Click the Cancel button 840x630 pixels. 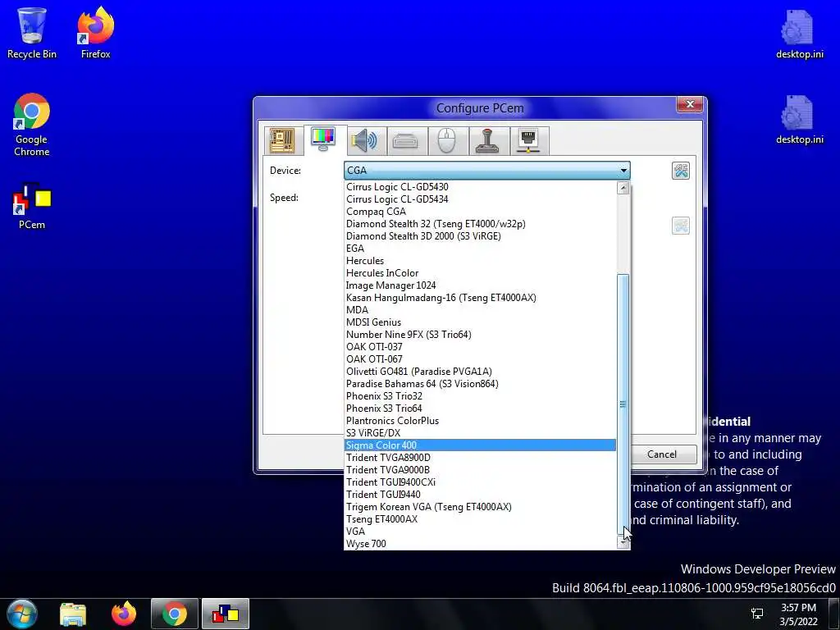coord(662,454)
